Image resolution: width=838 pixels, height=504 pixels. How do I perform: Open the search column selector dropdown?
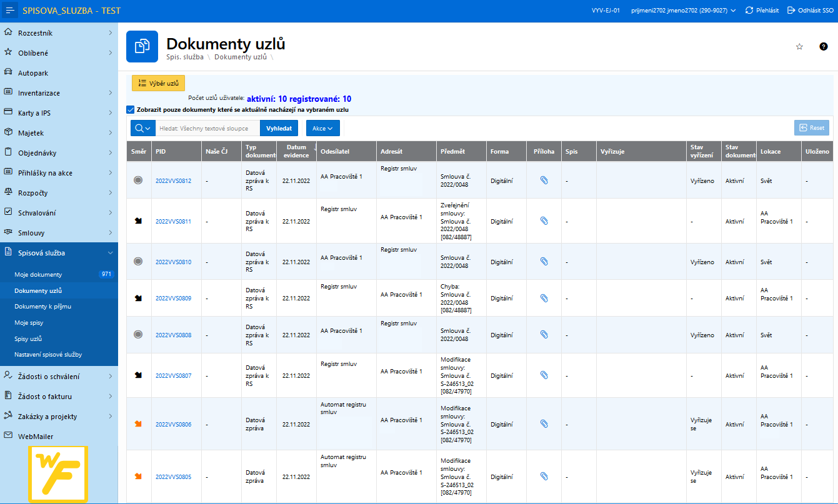(x=142, y=128)
